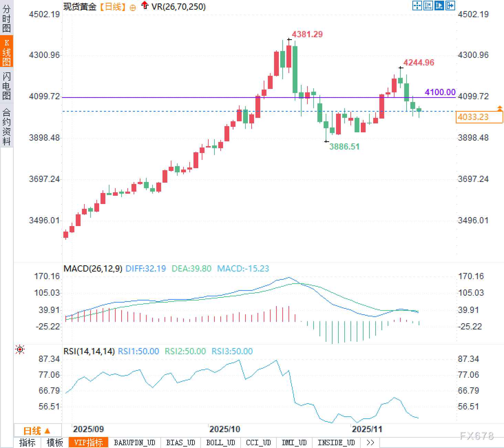
Task: Click the orange circle-plus icon beside 日线
Action: coord(133,8)
